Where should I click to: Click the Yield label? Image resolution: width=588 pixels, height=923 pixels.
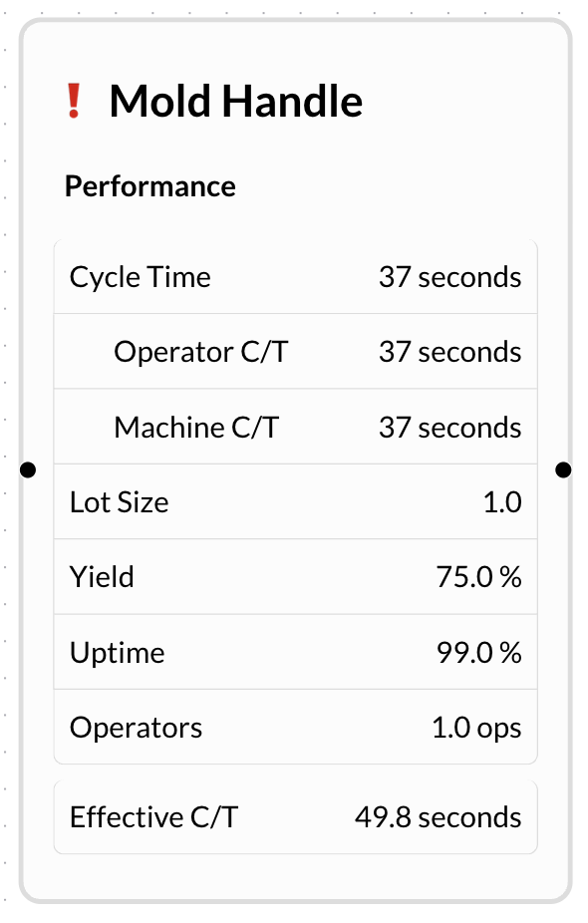point(102,577)
